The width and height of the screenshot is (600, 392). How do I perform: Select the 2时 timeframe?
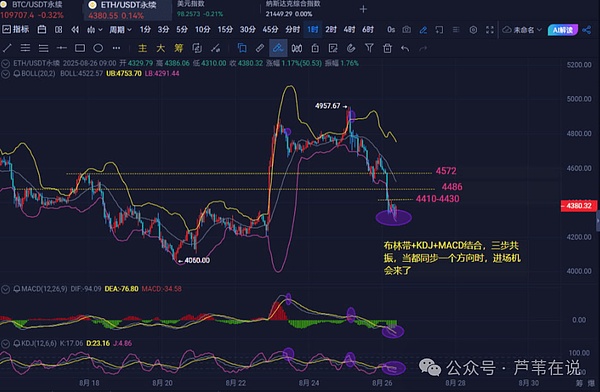point(331,29)
